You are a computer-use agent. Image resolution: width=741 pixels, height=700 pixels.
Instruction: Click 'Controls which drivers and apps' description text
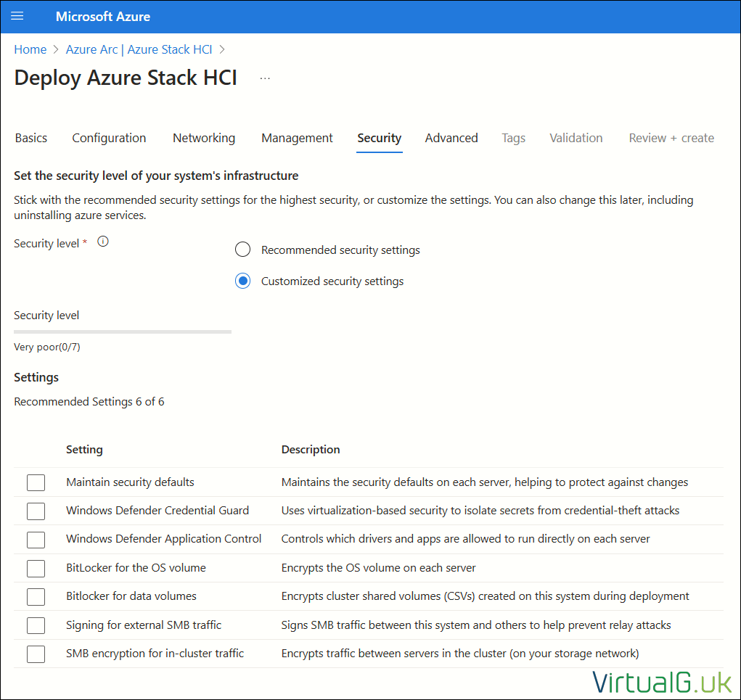pyautogui.click(x=465, y=539)
